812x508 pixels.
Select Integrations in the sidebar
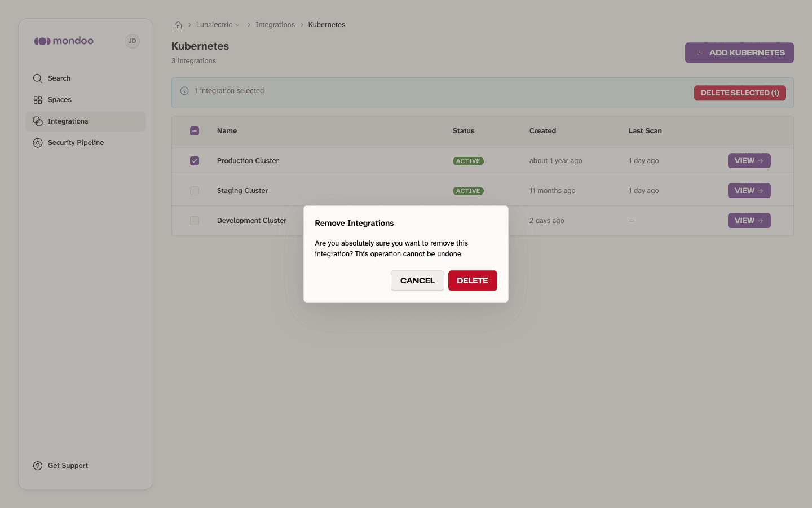(86, 121)
